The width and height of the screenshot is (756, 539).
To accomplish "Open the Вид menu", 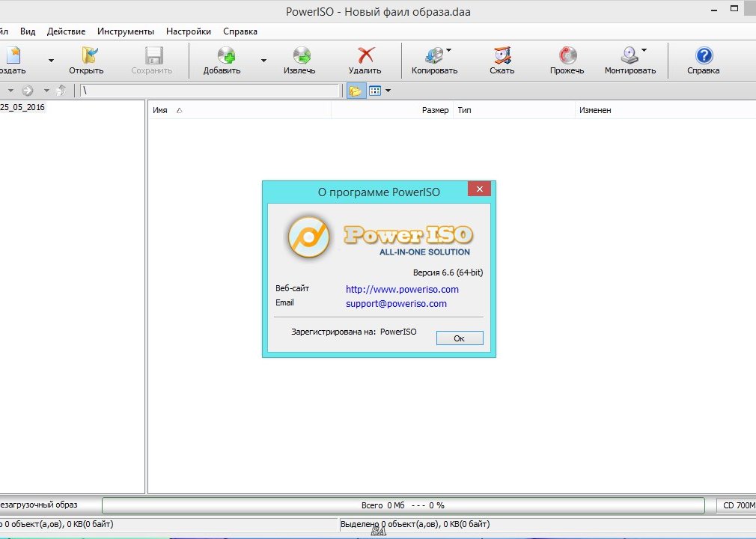I will (28, 31).
